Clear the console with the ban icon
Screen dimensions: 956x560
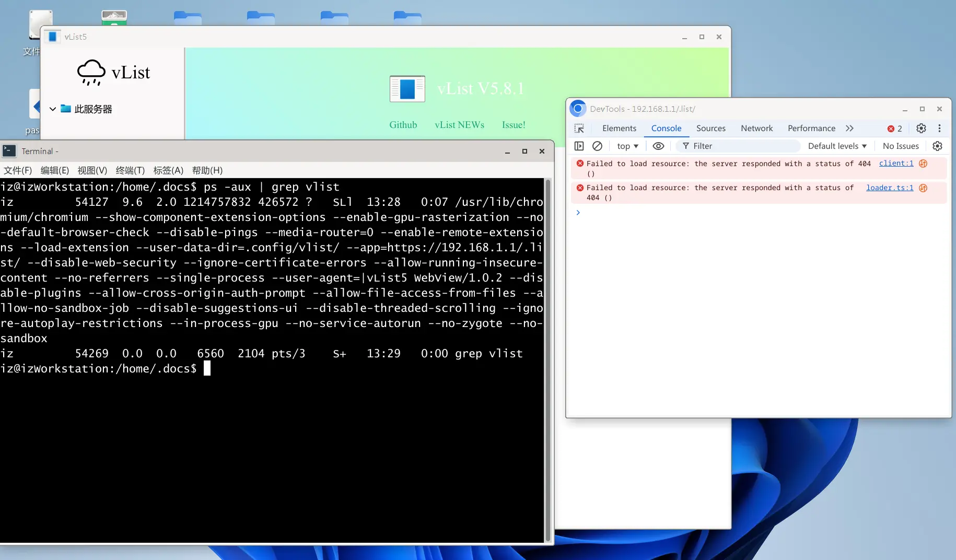point(597,146)
